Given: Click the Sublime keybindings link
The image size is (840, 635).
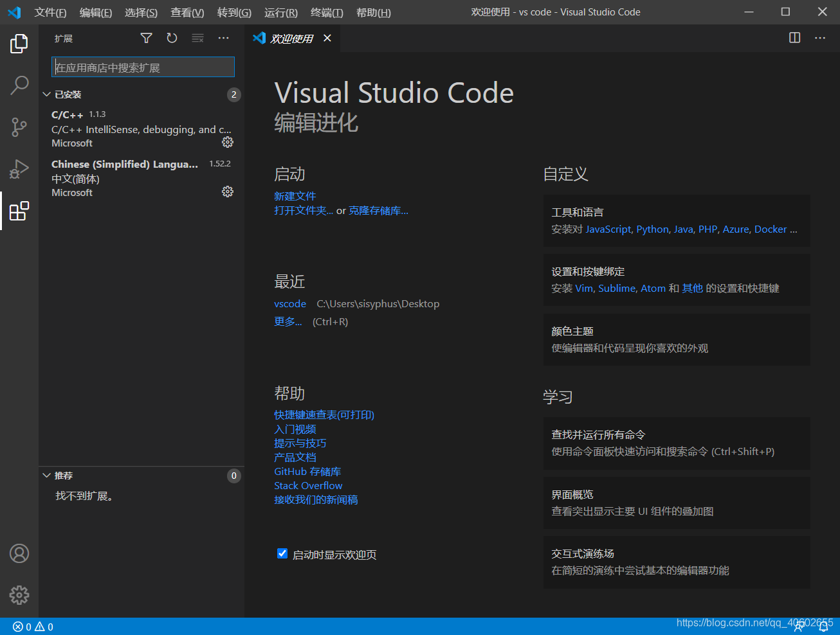Looking at the screenshot, I should pos(617,289).
